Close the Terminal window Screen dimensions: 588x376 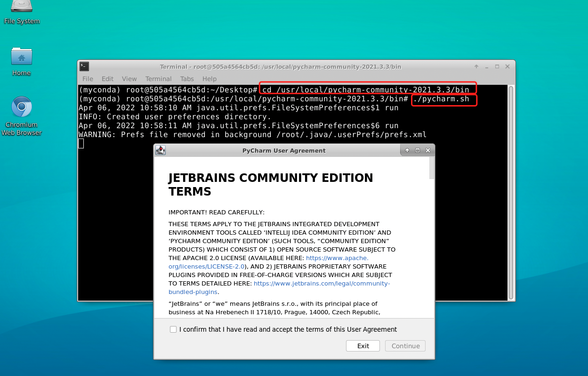[507, 66]
